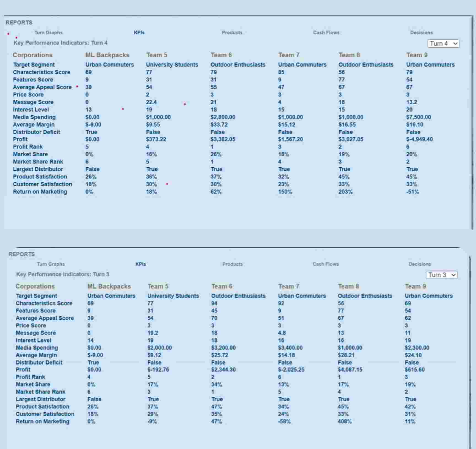Click Team 7 return on marketing -58%
The image size is (476, 449).
click(x=284, y=421)
